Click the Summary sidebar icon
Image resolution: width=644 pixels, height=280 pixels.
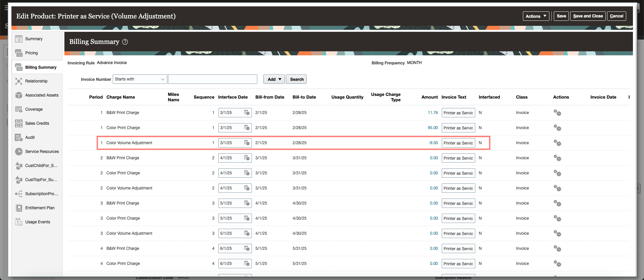click(x=19, y=39)
